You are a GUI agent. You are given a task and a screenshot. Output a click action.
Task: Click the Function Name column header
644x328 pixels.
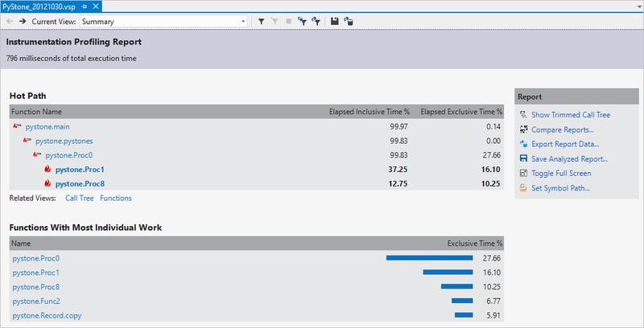36,112
